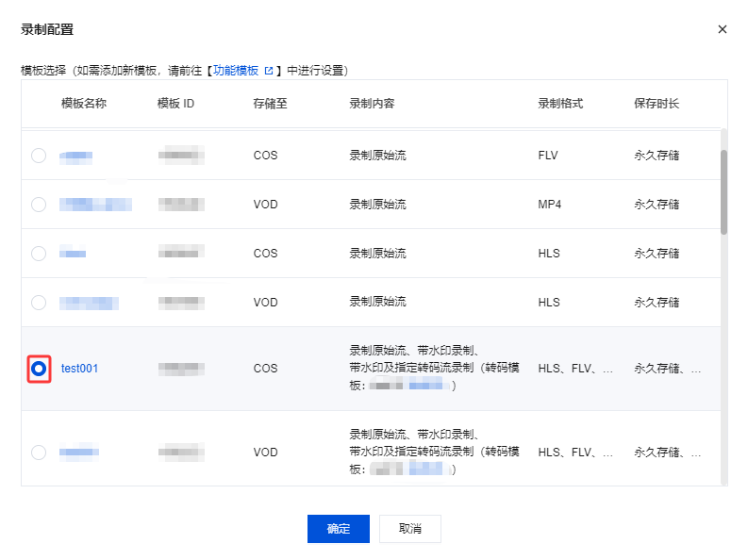This screenshot has height=560, width=748.
Task: Select the radio button for the MP4 VOD template
Action: [39, 205]
